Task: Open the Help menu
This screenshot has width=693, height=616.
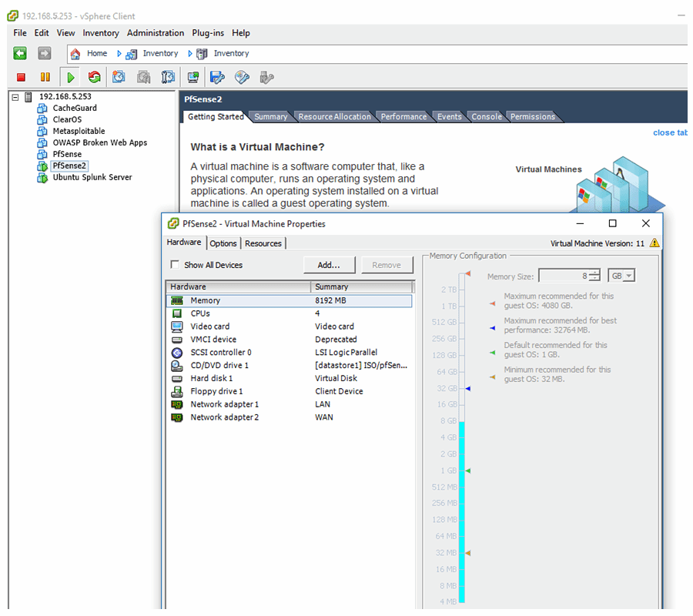Action: [241, 33]
